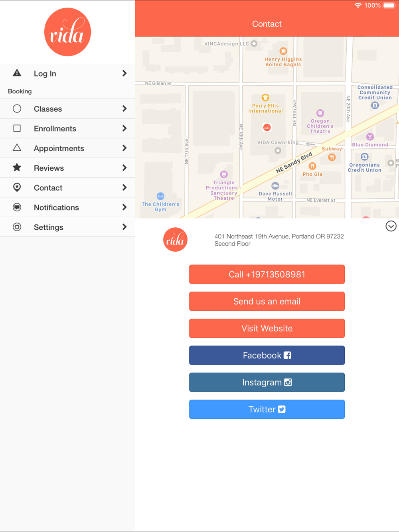Open the Enrollments menu item
Screen dimensions: 399x532
coord(67,128)
